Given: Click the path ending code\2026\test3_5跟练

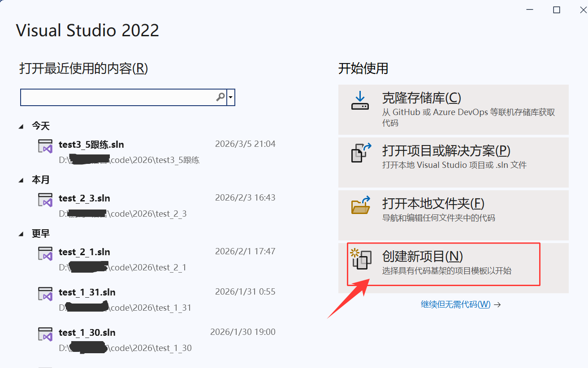Looking at the screenshot, I should tap(129, 160).
